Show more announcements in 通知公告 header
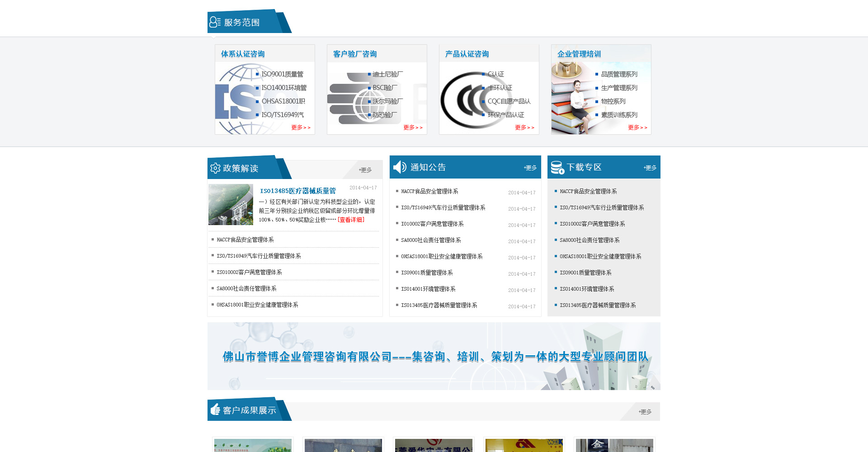Screen dimensions: 868x452 coord(530,168)
